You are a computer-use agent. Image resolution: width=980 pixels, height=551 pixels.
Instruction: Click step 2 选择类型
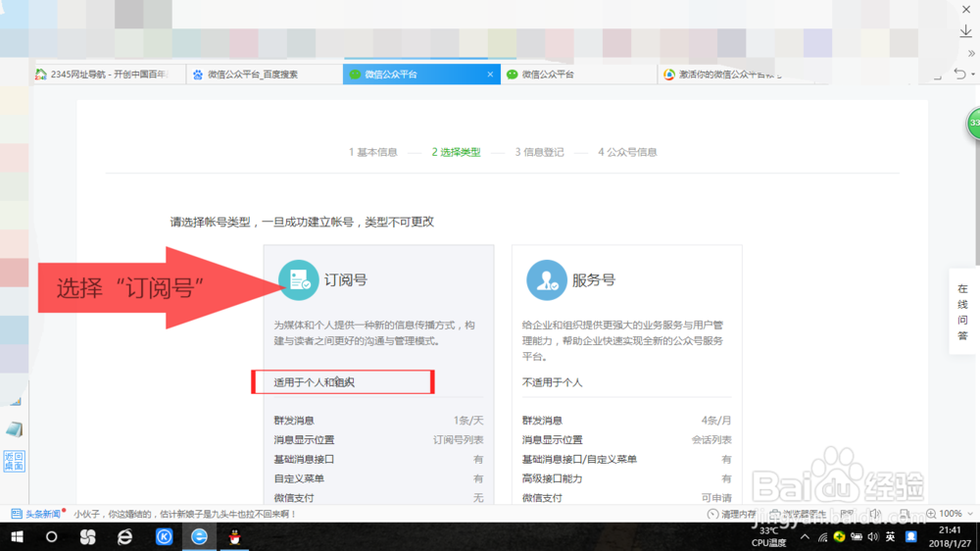pos(457,152)
